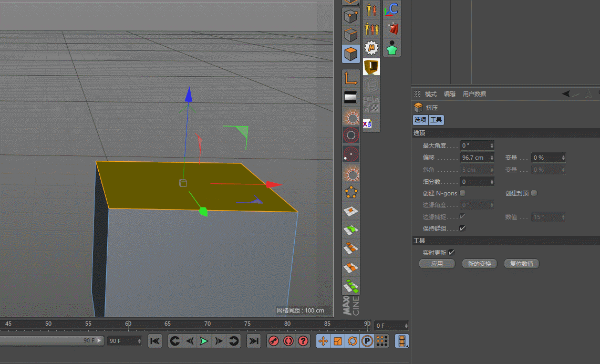Click the blue vertical axis arrow handle
Viewport: 600px width, 364px height.
pyautogui.click(x=188, y=95)
